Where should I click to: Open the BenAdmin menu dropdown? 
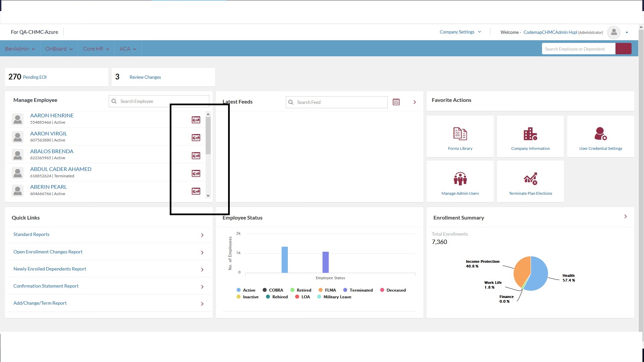20,49
